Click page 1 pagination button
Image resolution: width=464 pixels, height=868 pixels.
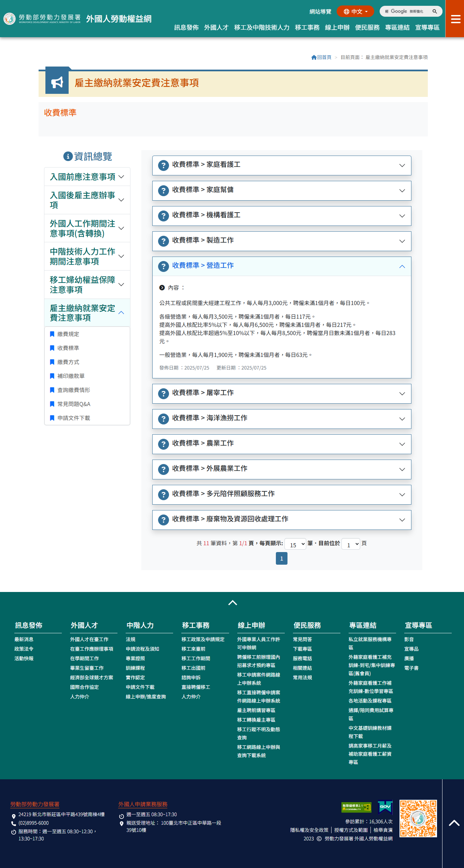281,559
